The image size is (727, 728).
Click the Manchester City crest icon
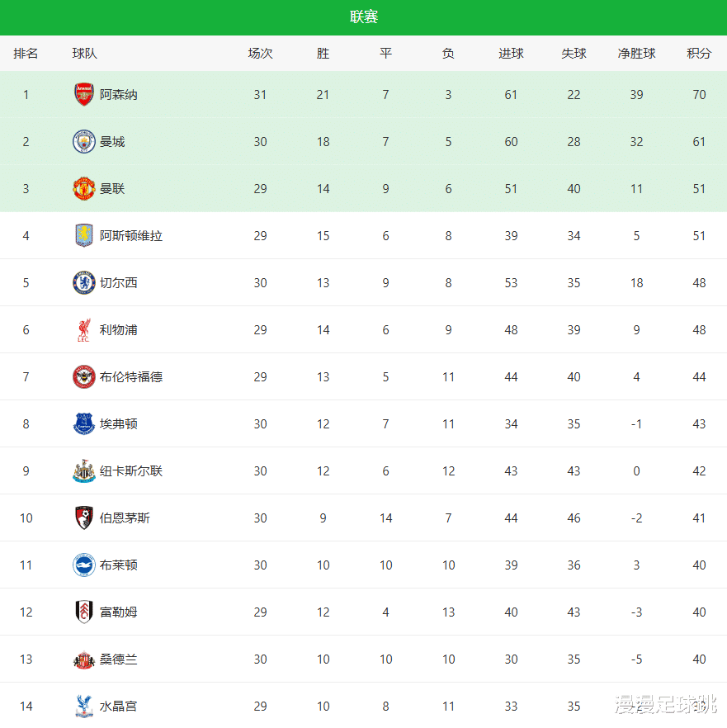click(84, 141)
